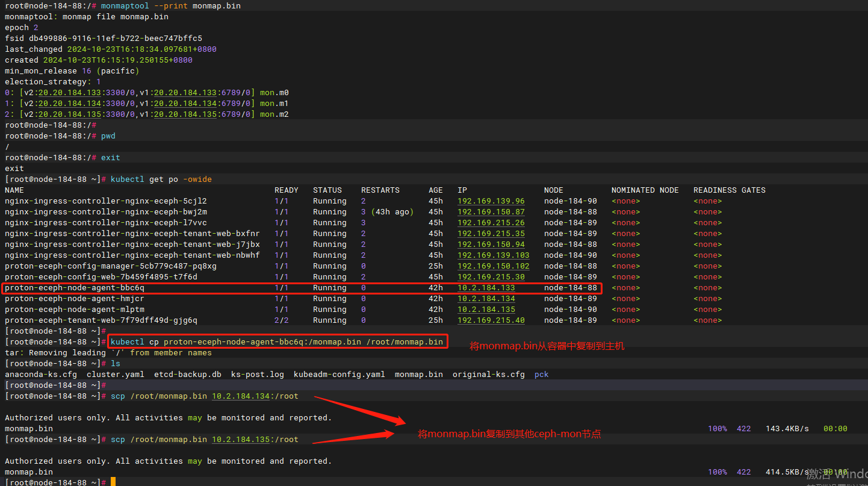Click pod proton-eceph-config-manager-5cb779c487-pq8xg
Viewport: 868px width, 486px height.
click(111, 266)
